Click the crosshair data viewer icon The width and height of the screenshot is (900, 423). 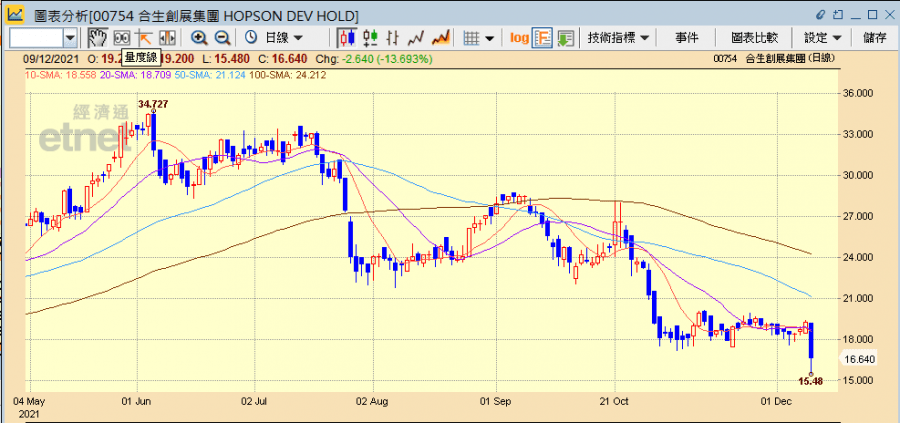pos(122,37)
